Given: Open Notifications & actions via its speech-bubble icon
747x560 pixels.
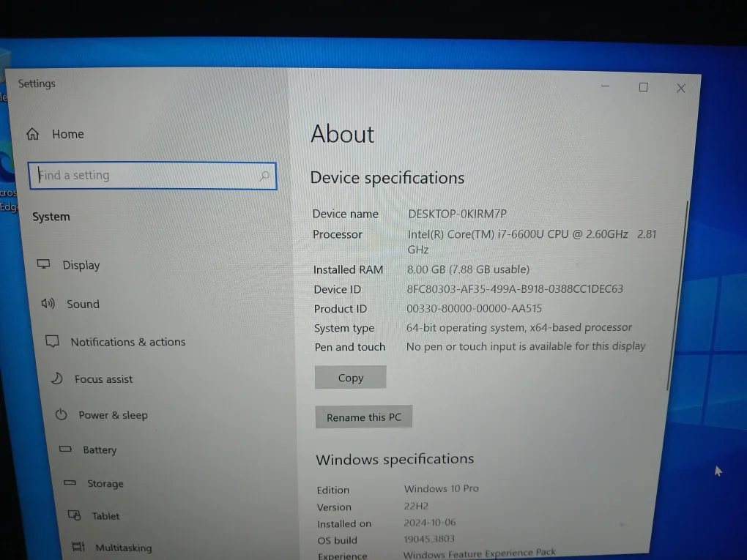Looking at the screenshot, I should pyautogui.click(x=51, y=340).
